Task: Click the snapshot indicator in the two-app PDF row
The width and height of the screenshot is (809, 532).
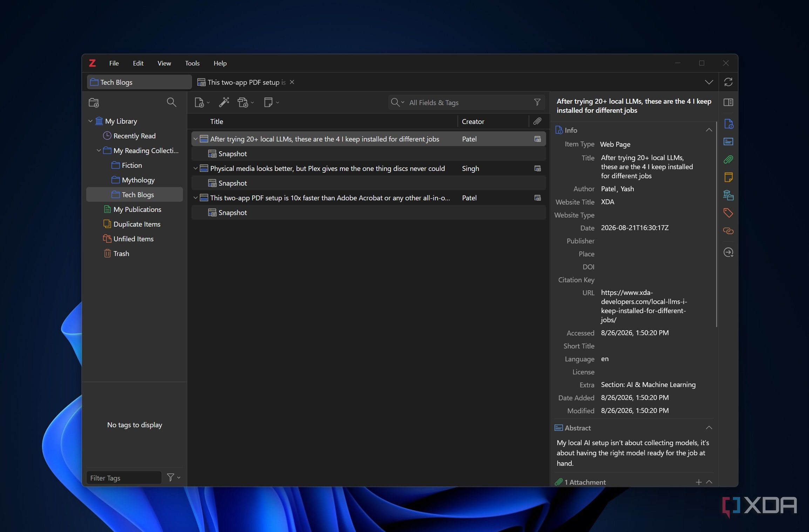Action: click(537, 198)
